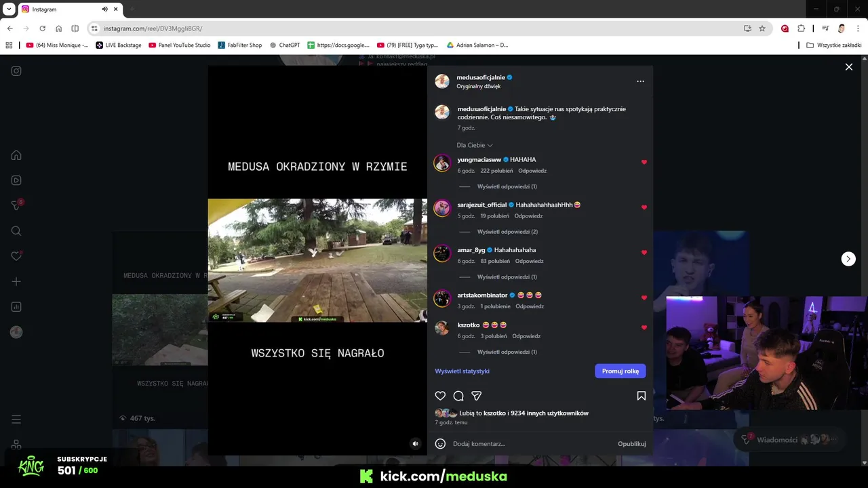Open Chrome profile avatar in toolbar
This screenshot has width=868, height=488.
click(x=842, y=28)
